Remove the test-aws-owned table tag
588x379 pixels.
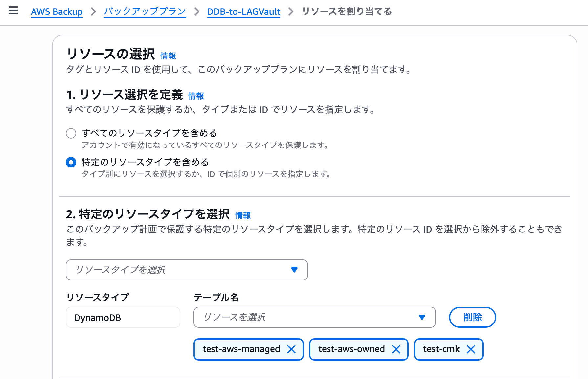(396, 349)
